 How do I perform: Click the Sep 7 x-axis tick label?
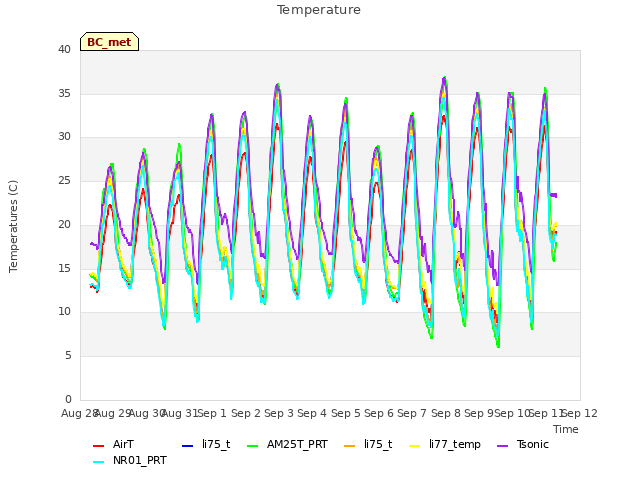[x=412, y=413]
